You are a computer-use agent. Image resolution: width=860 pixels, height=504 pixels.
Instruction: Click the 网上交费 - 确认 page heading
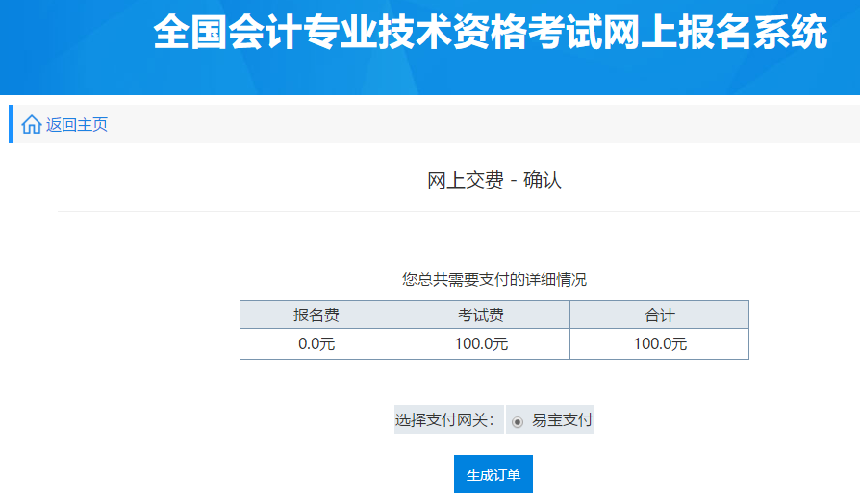493,181
